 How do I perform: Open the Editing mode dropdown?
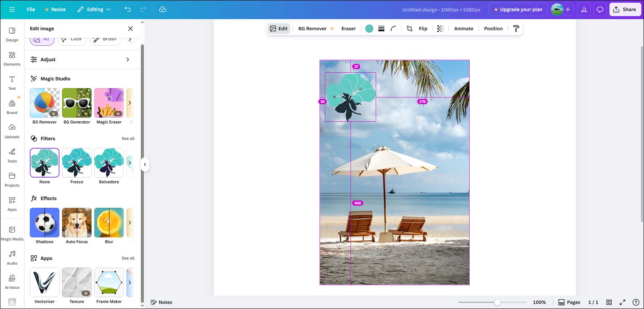(94, 9)
